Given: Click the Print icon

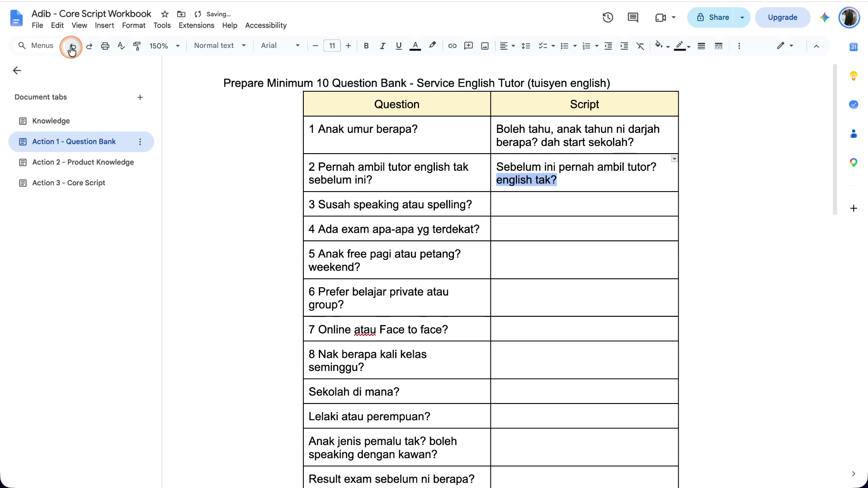Looking at the screenshot, I should (x=105, y=46).
